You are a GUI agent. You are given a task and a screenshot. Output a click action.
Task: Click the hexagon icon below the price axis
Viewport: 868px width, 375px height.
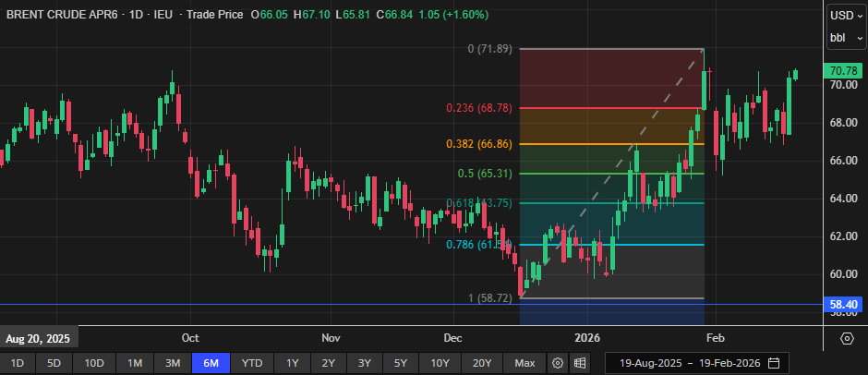[x=847, y=338]
